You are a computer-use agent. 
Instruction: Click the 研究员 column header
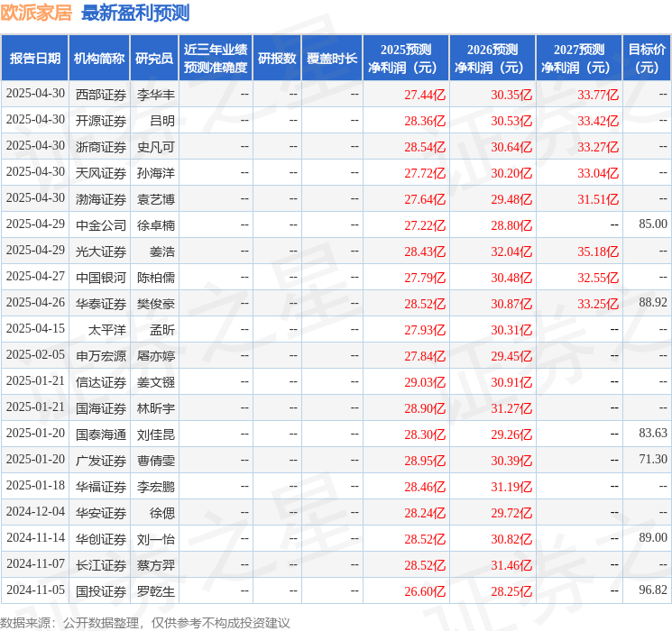pos(154,59)
